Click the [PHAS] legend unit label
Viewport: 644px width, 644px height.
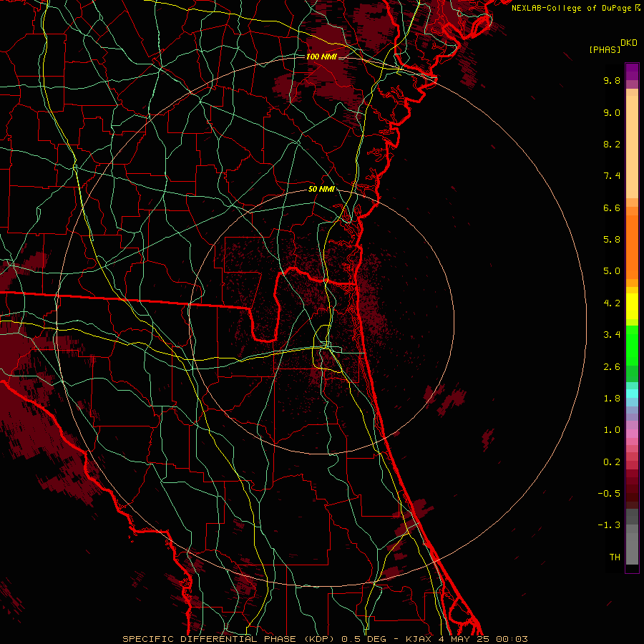coord(605,49)
